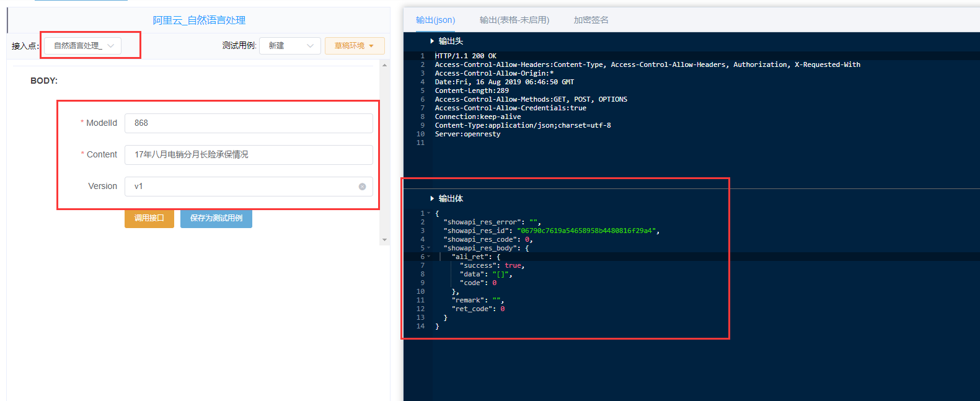Select the Server:openresty header line

click(x=467, y=134)
